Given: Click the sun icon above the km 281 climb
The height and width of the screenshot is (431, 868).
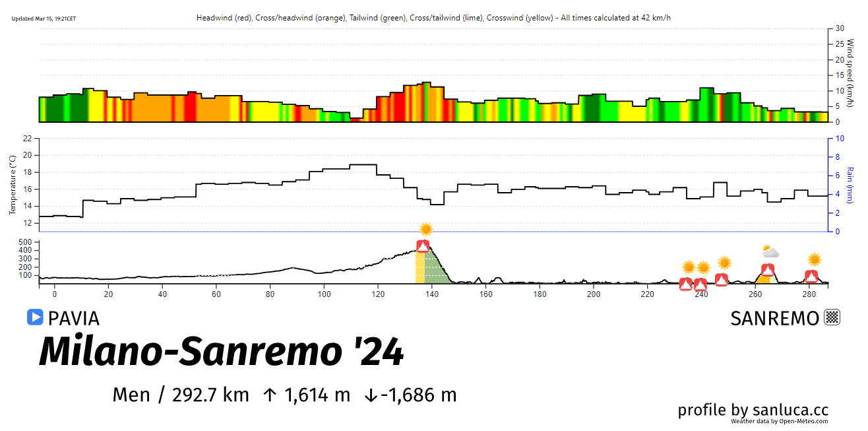Looking at the screenshot, I should click(x=815, y=259).
